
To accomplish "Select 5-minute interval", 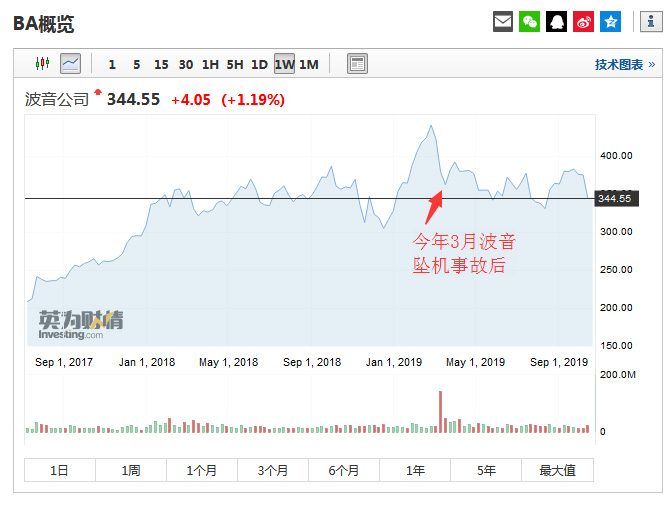I will click(136, 65).
